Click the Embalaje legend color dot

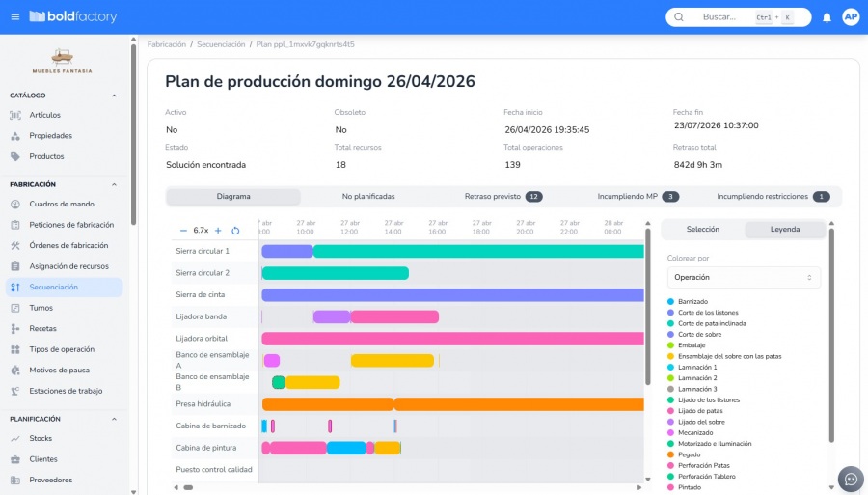(670, 345)
